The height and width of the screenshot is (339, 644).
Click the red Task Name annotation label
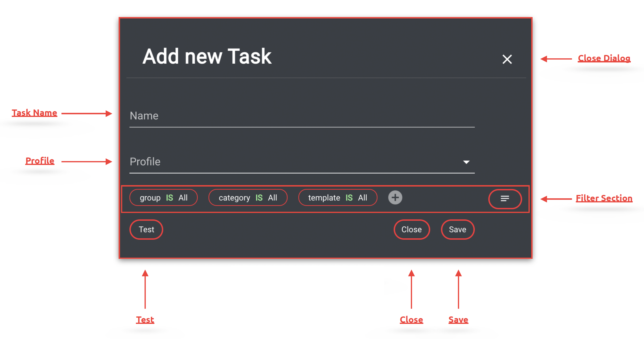[35, 113]
